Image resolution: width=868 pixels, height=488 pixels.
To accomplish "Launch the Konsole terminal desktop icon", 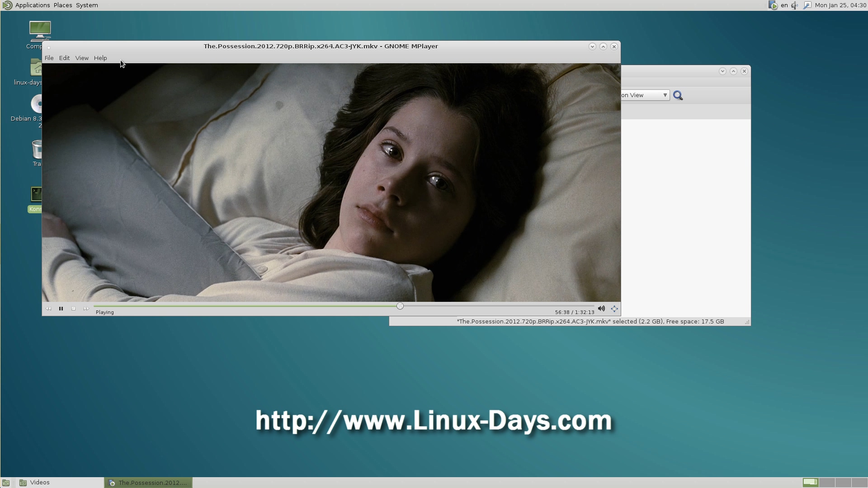I will coord(35,199).
